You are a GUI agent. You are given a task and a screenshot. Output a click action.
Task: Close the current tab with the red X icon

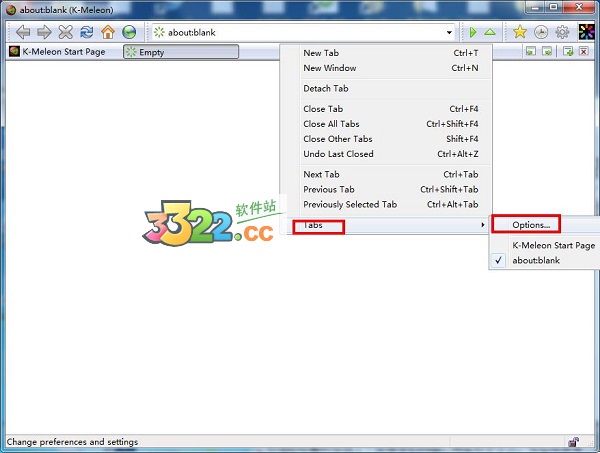coord(584,51)
